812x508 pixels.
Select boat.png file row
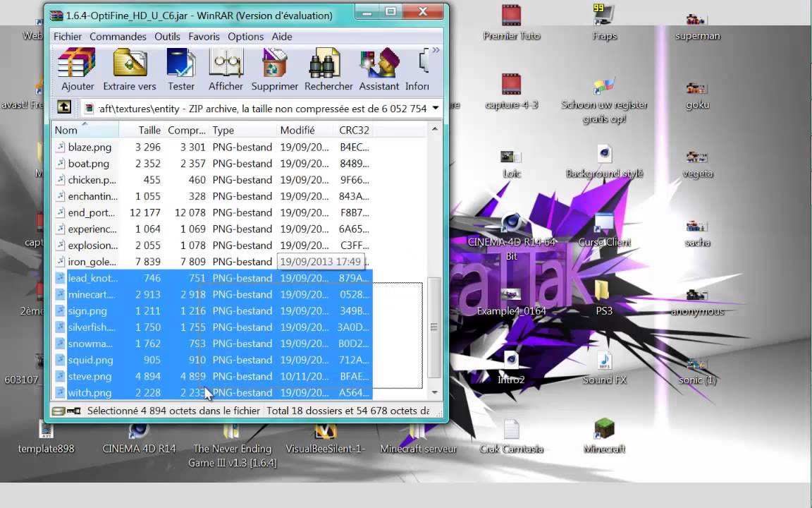tap(212, 163)
